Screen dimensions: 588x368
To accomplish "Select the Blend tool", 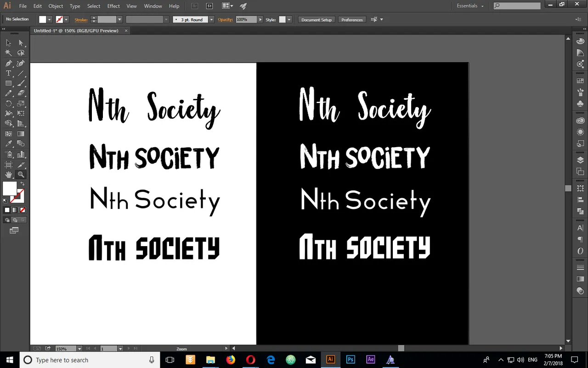I will pos(21,144).
